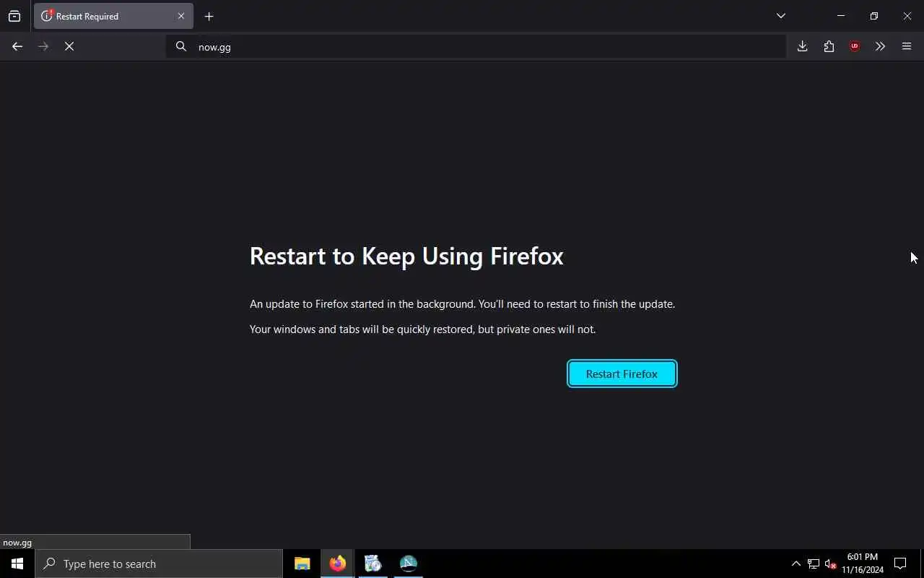
Task: Open the uBlock Origin extension icon
Action: point(855,46)
